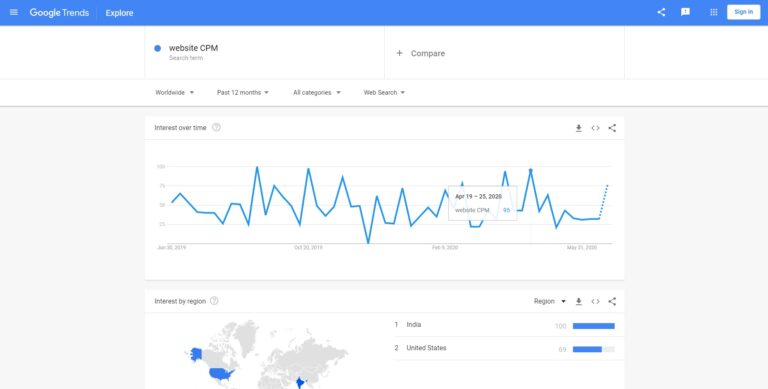The image size is (768, 389).
Task: Embed the Interest over time chart
Action: (595, 128)
